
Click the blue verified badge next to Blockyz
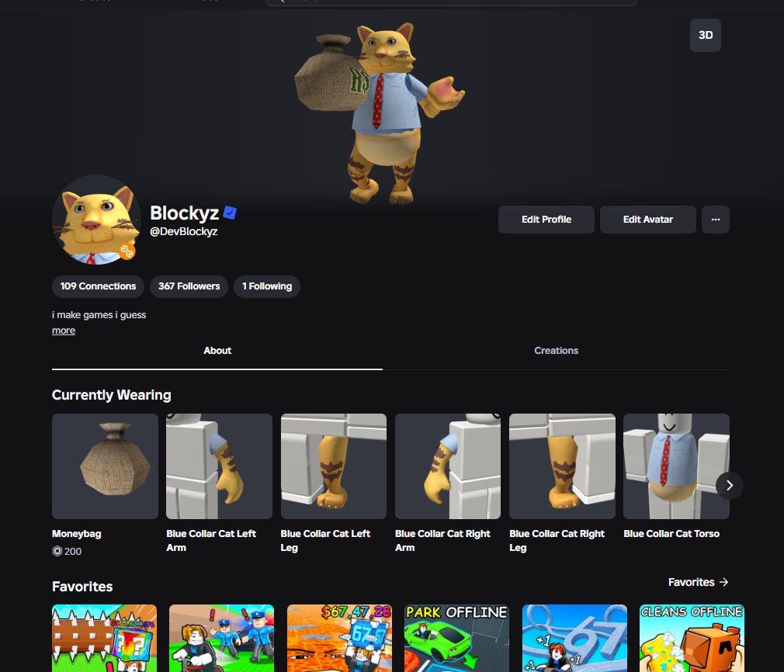230,213
